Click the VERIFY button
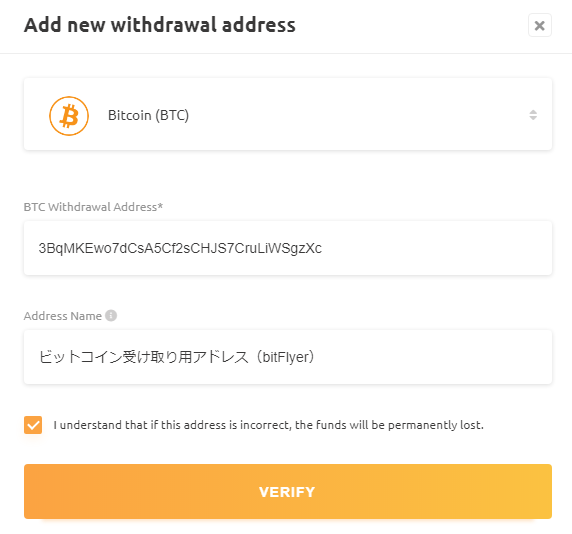Screen dimensions: 572x534 [x=288, y=491]
